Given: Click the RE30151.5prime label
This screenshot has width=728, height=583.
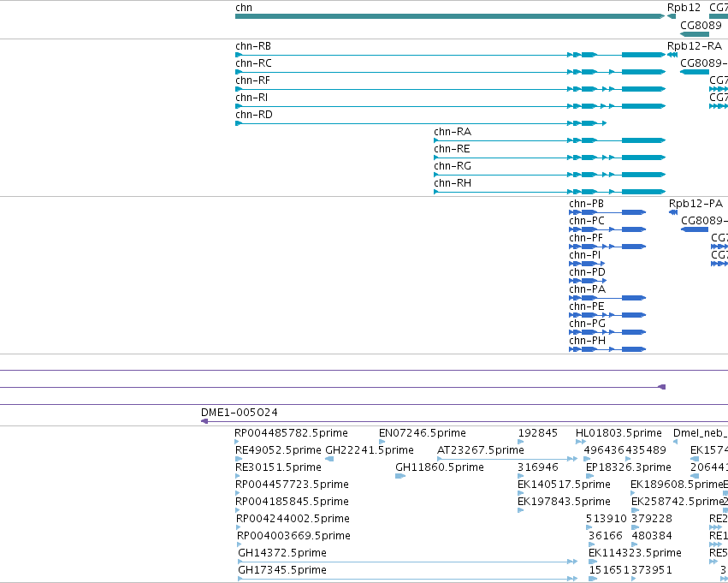Looking at the screenshot, I should (x=278, y=467).
